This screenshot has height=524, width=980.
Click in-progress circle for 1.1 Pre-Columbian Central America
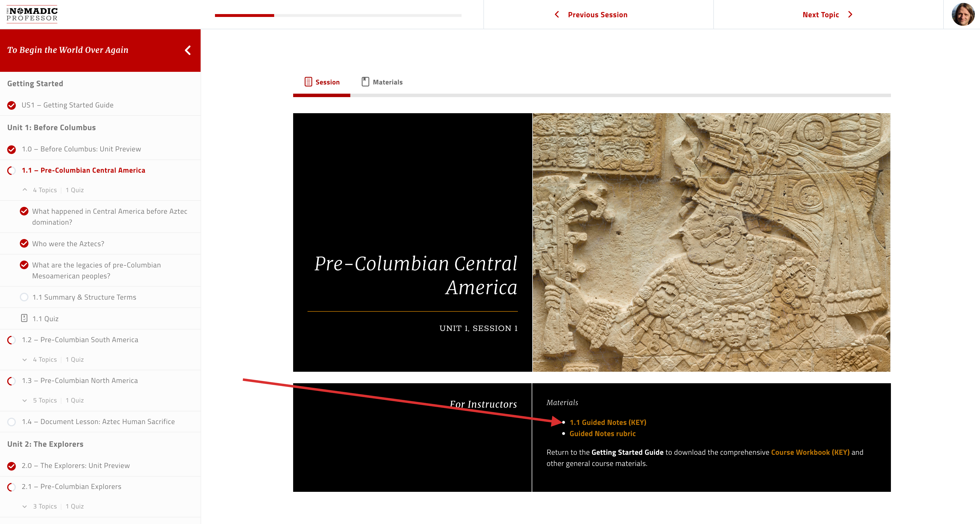(12, 170)
